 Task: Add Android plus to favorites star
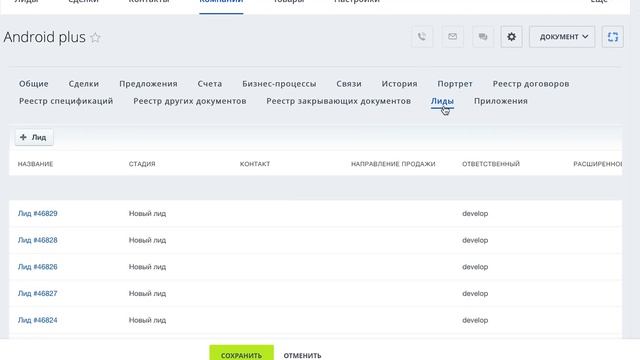[x=96, y=38]
